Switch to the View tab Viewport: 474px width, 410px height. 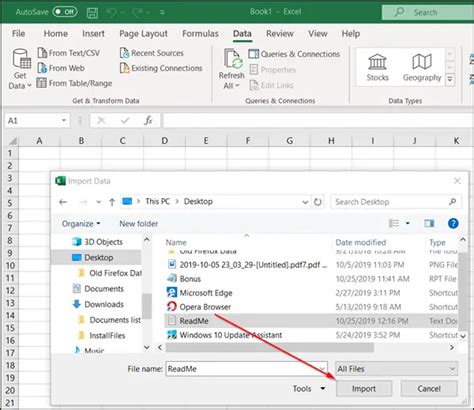pos(317,34)
